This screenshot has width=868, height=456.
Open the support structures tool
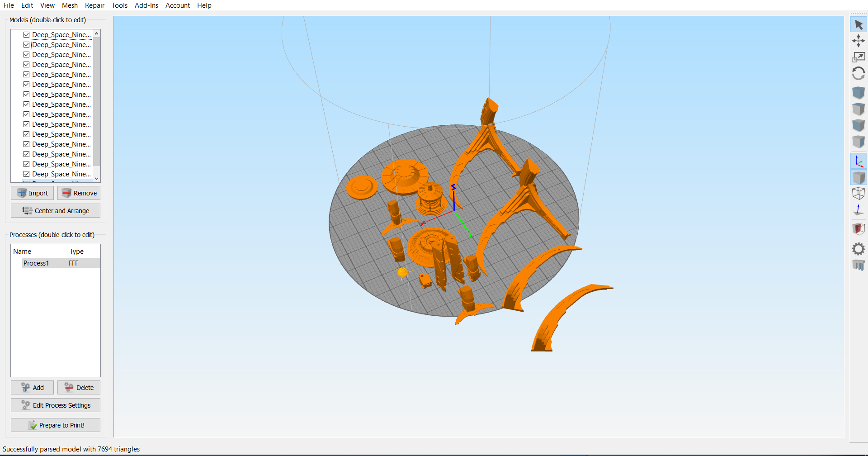click(859, 265)
